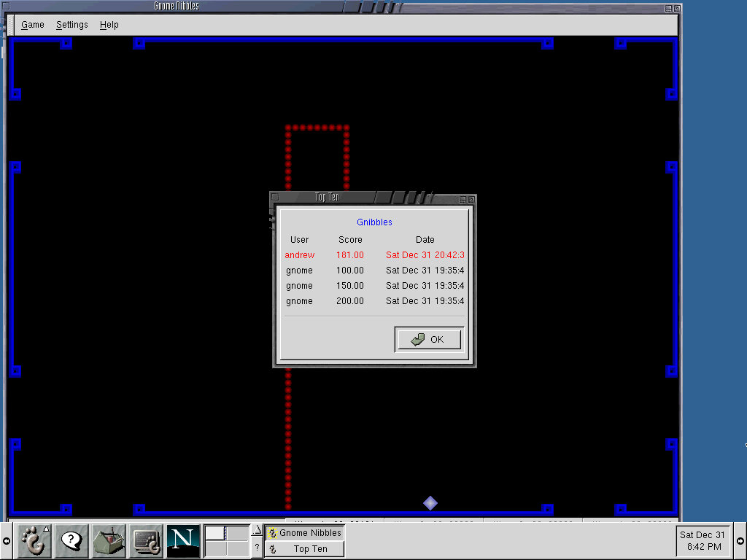Switch to the first desktop in pager

(x=215, y=533)
